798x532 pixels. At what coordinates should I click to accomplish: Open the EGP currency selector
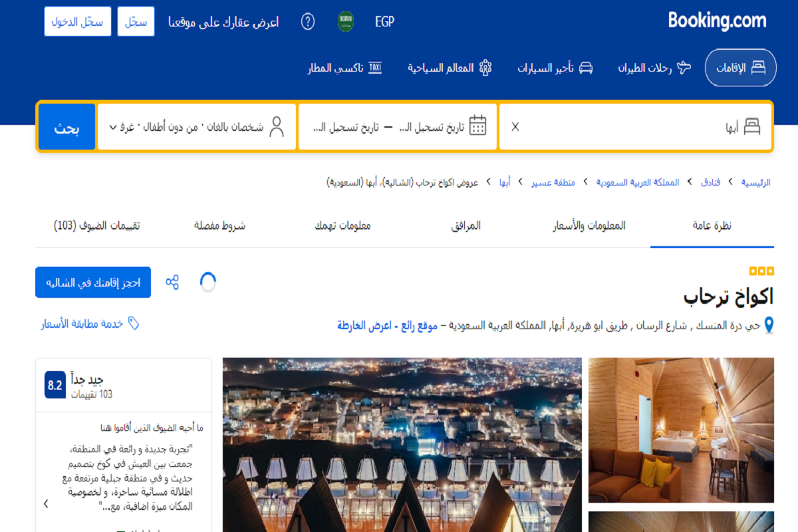point(384,21)
